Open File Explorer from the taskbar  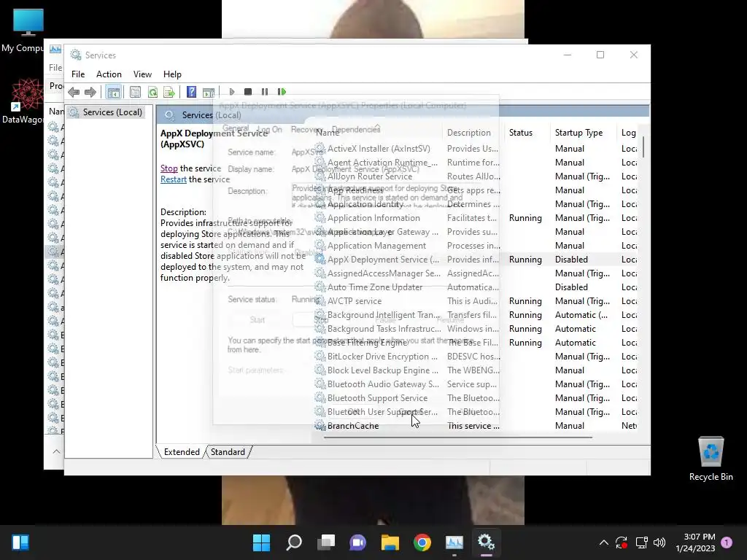coord(390,542)
